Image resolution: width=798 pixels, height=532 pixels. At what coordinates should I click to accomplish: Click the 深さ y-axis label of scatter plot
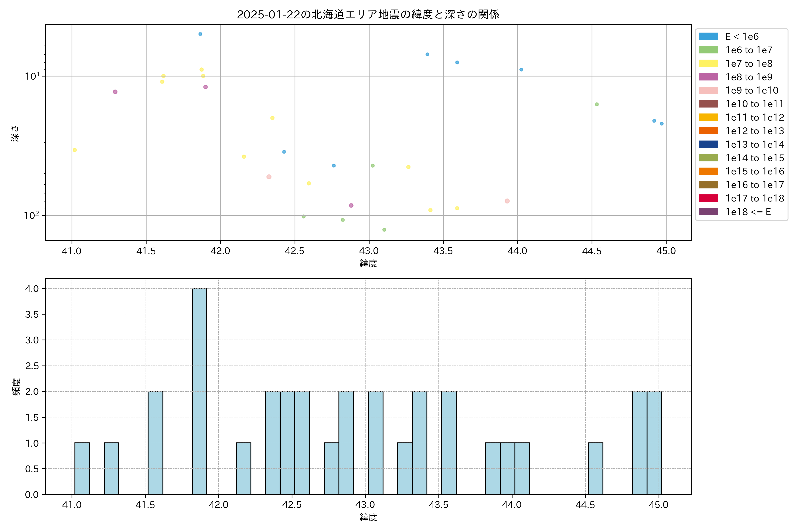[15, 133]
